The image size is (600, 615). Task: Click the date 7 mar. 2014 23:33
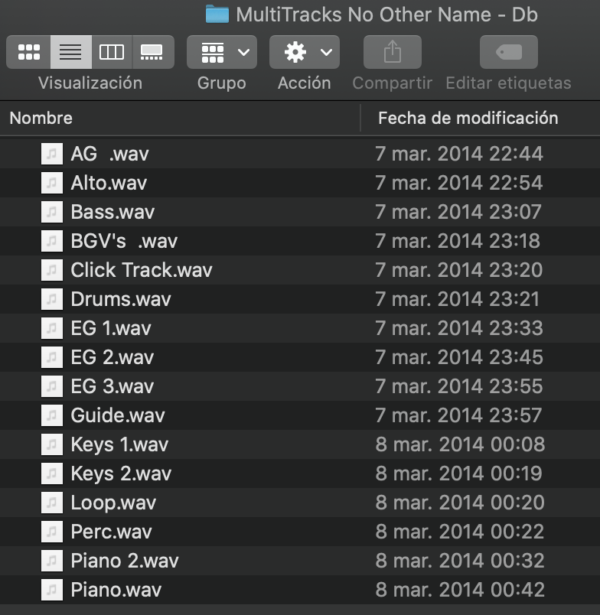pos(459,328)
